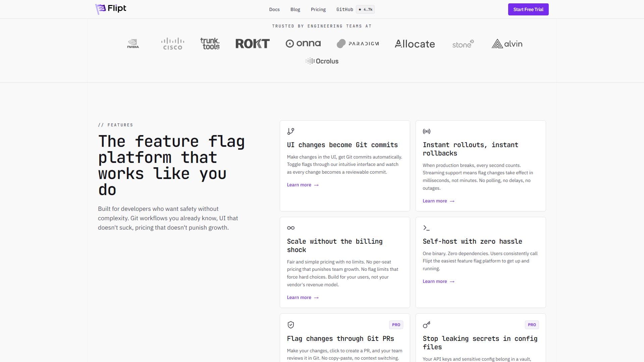644x362 pixels.
Task: Click the 'Stop leaking secrets in config files' heading
Action: pos(480,343)
